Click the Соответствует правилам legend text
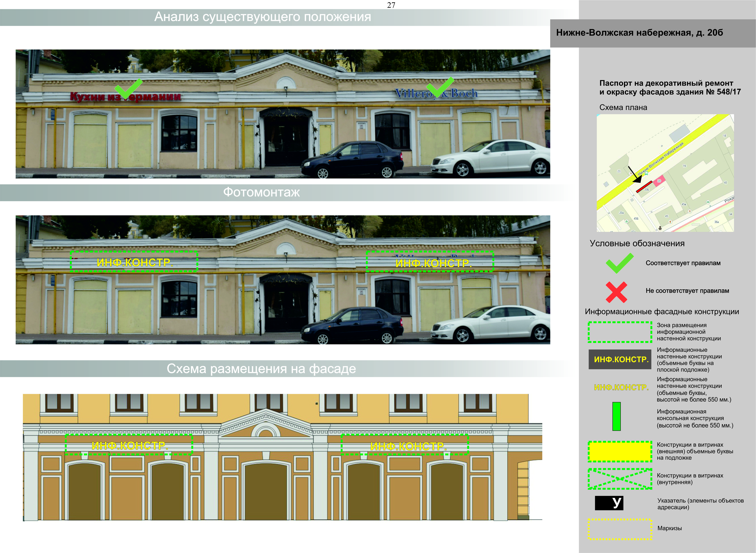 pyautogui.click(x=683, y=263)
